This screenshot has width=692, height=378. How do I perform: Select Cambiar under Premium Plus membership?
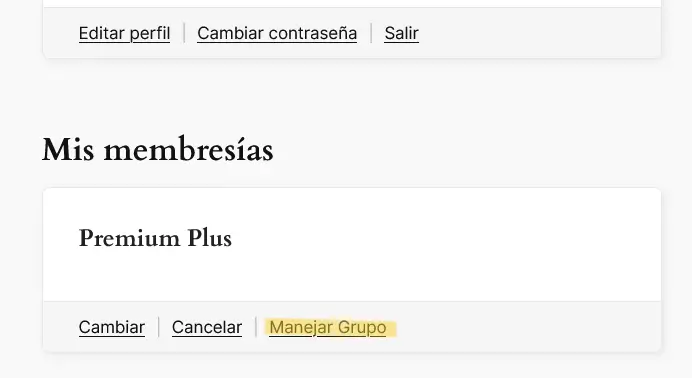pos(112,327)
